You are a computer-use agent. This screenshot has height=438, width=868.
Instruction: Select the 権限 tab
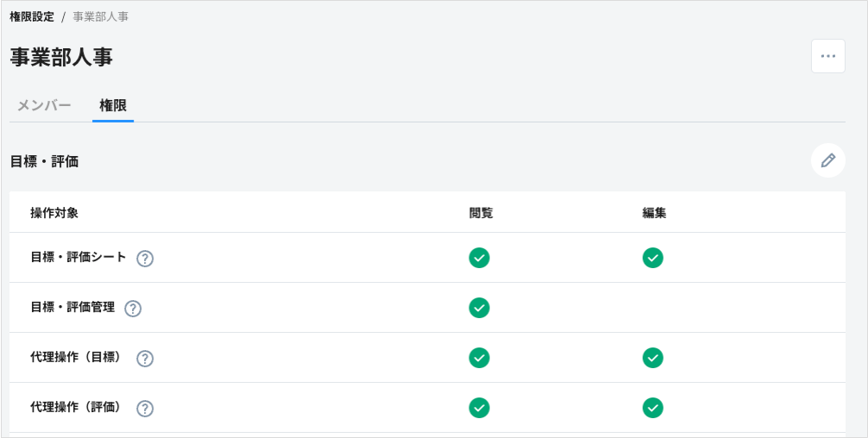click(113, 105)
